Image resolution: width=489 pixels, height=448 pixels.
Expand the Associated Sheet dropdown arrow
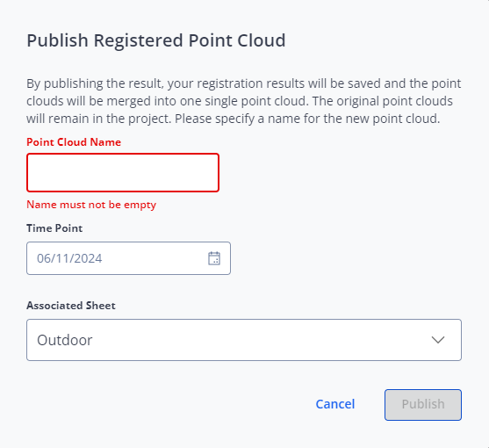coord(438,340)
